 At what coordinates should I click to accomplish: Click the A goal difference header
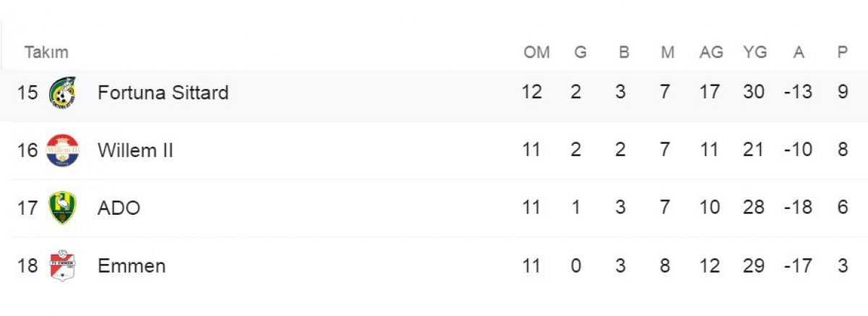[x=799, y=52]
